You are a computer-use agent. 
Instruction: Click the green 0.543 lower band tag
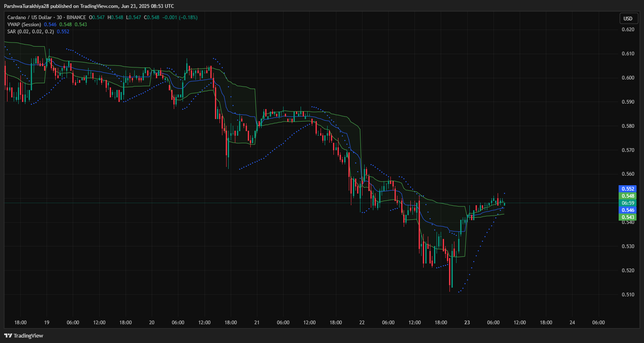pos(628,217)
